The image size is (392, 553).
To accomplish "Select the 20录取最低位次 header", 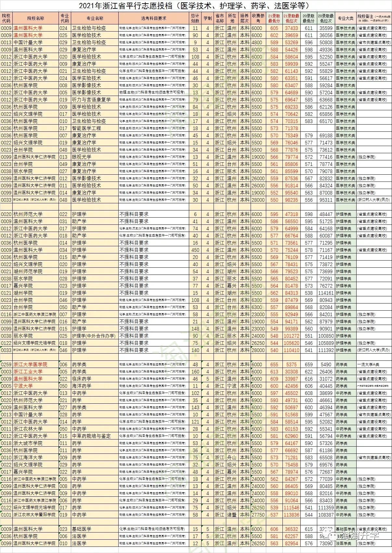I will (326, 18).
